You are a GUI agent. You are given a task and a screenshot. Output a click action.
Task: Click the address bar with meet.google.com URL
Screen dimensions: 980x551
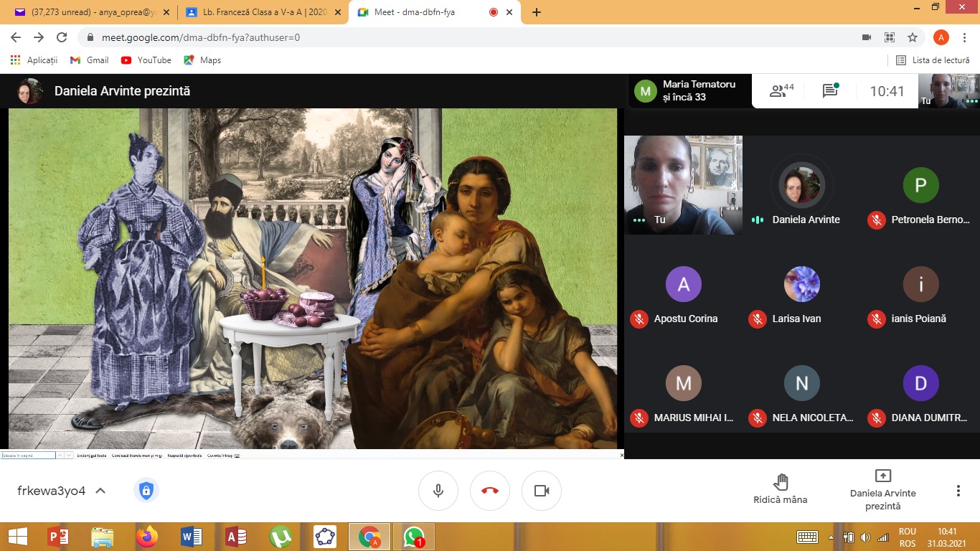[466, 37]
